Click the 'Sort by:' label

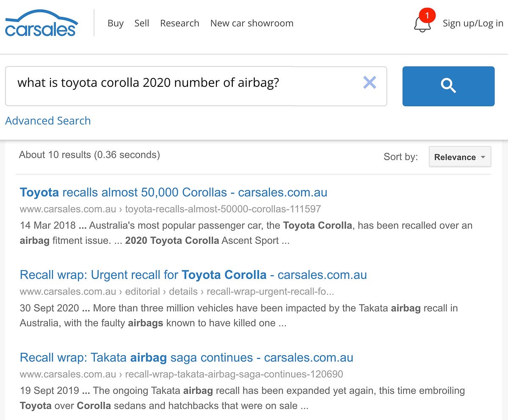tap(400, 157)
